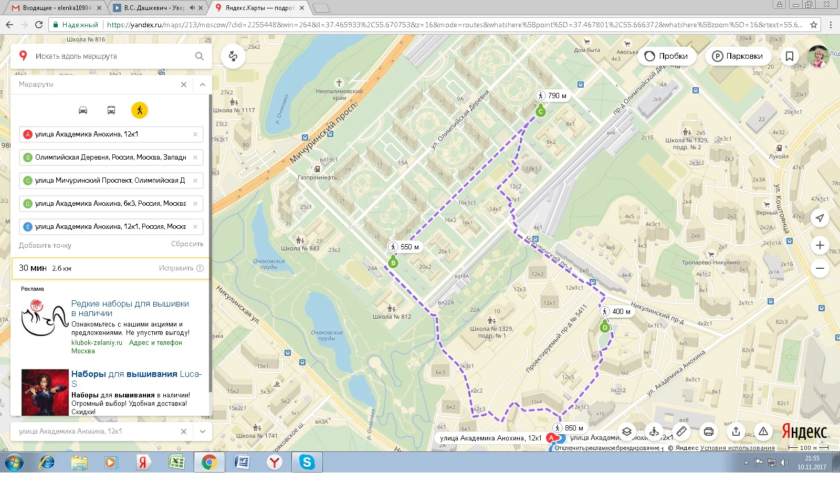Image resolution: width=840 pixels, height=504 pixels.
Task: Click the round routes button beside the search box
Action: click(x=233, y=56)
